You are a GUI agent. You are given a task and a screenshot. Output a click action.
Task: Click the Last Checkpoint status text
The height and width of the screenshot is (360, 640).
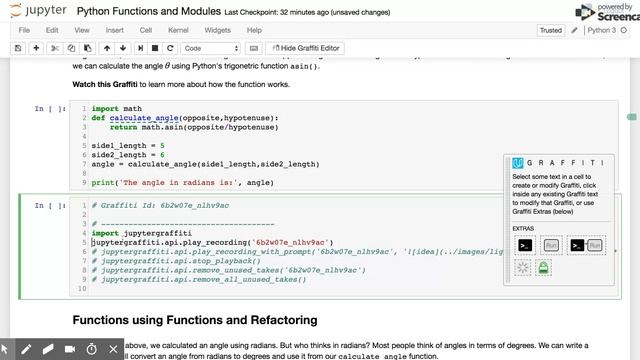pos(307,13)
